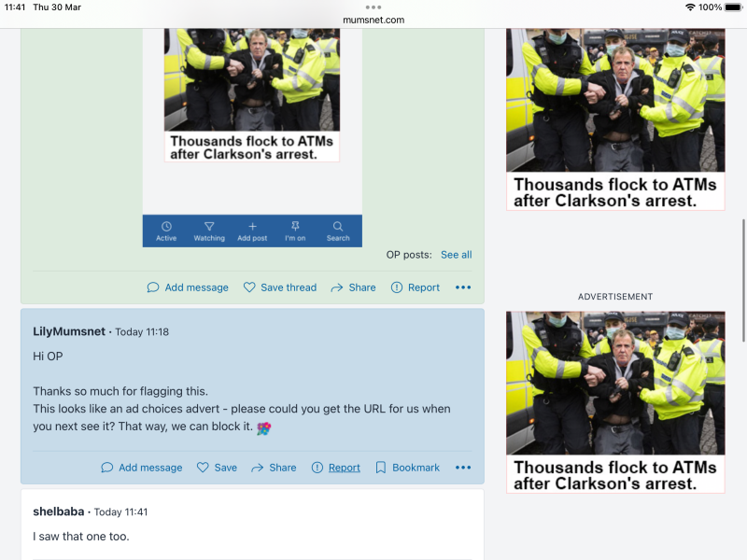Screen dimensions: 747x560
Task: Open Search in blue toolbar
Action: 338,231
